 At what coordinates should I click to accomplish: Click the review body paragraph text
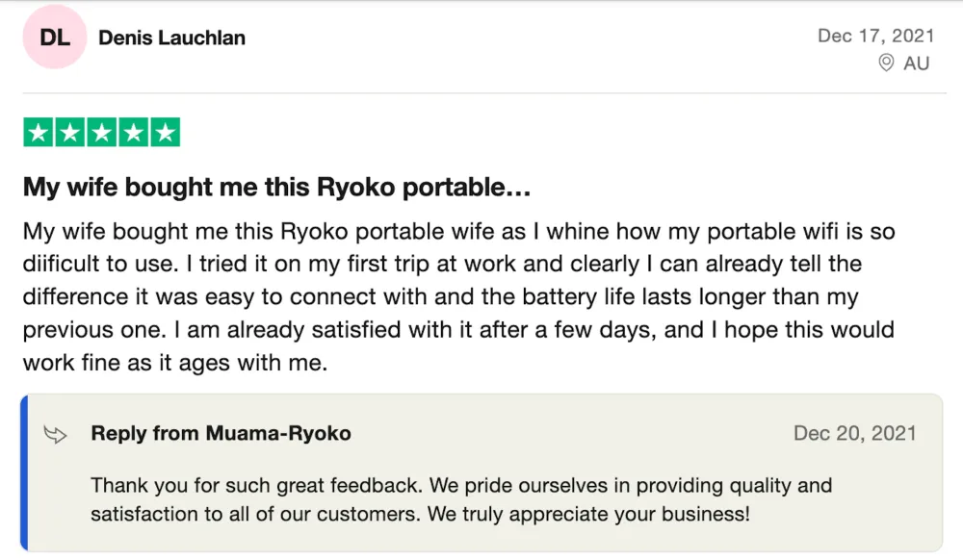459,297
